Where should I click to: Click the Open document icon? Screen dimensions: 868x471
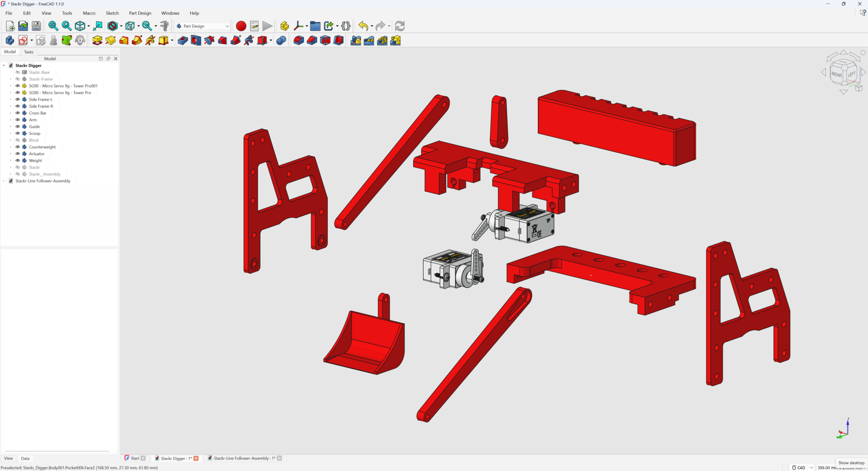tap(23, 26)
